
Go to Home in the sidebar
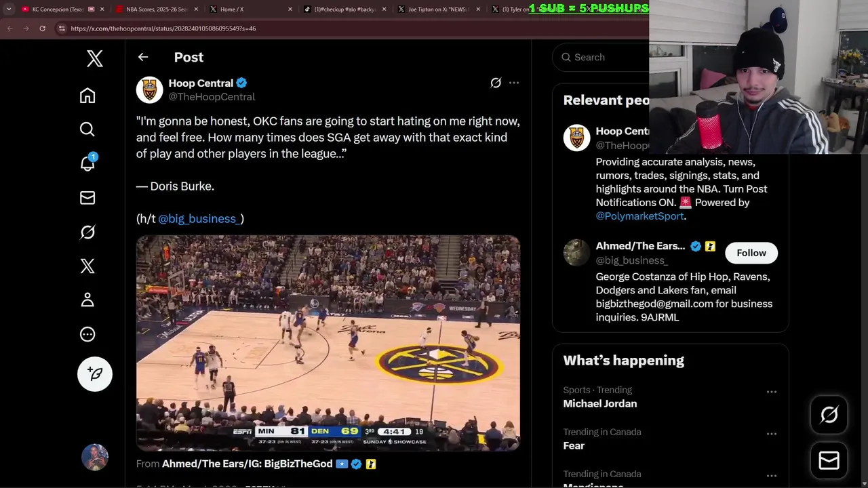(87, 96)
